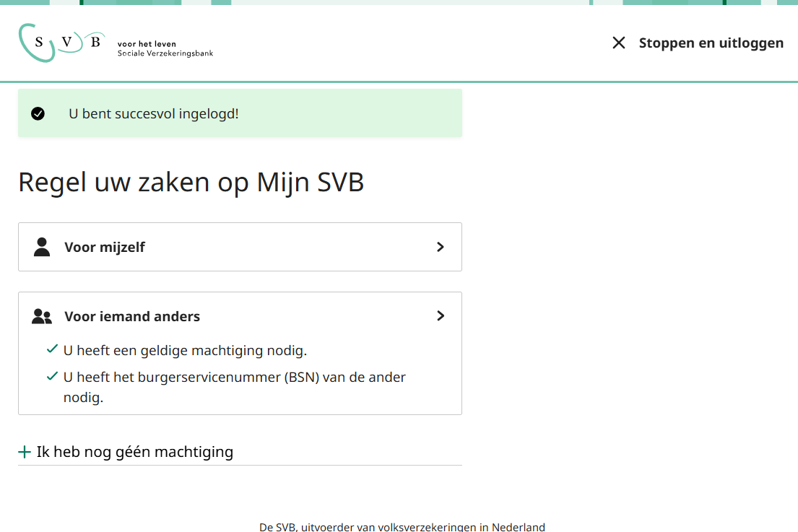Click the chevron on Voor iemand anders
This screenshot has height=532, width=798.
click(441, 316)
